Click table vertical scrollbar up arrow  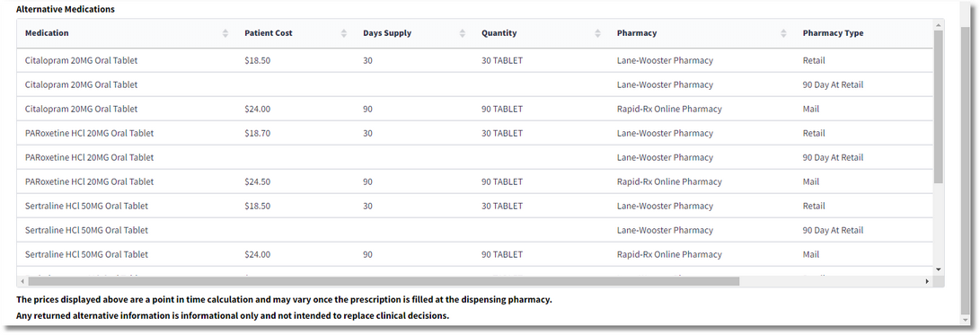938,25
